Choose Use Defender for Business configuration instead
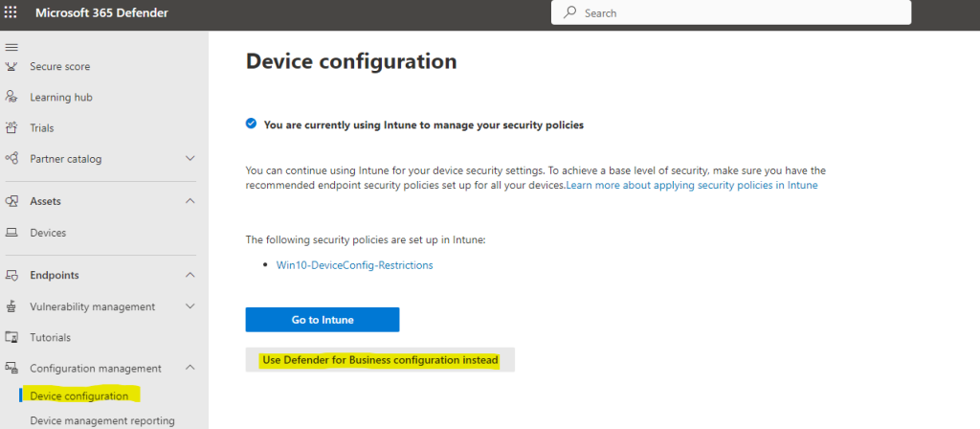The height and width of the screenshot is (429, 980). [x=380, y=360]
